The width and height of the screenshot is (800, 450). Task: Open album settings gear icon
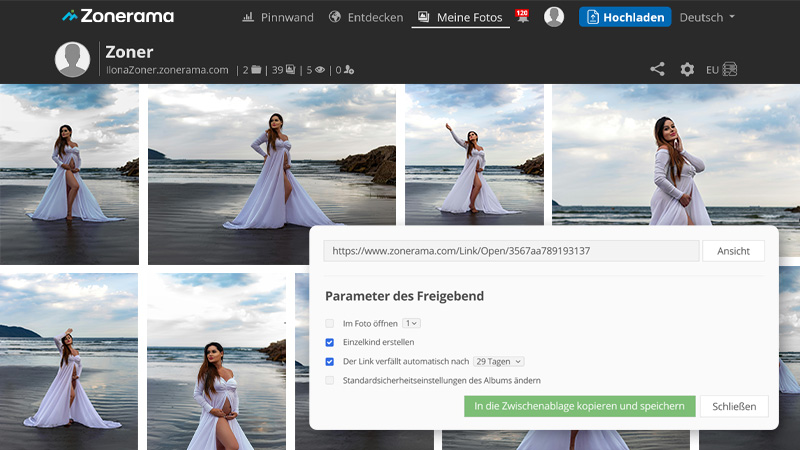687,69
